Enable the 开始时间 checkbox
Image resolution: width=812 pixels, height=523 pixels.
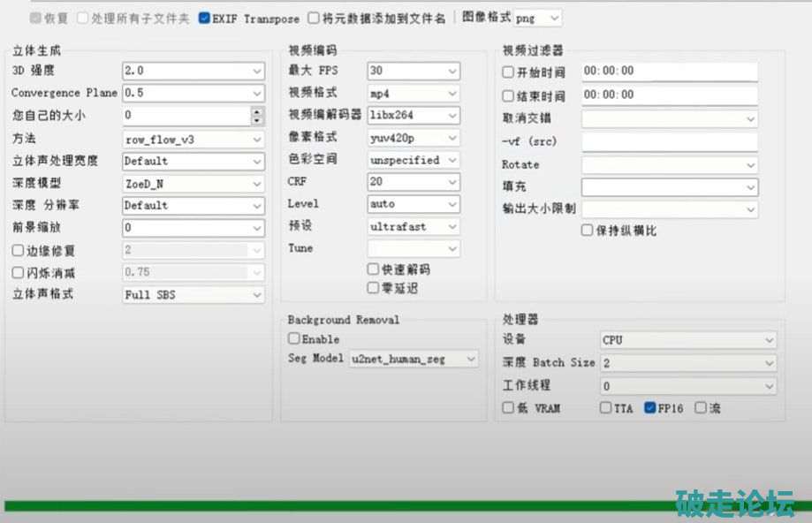point(508,72)
